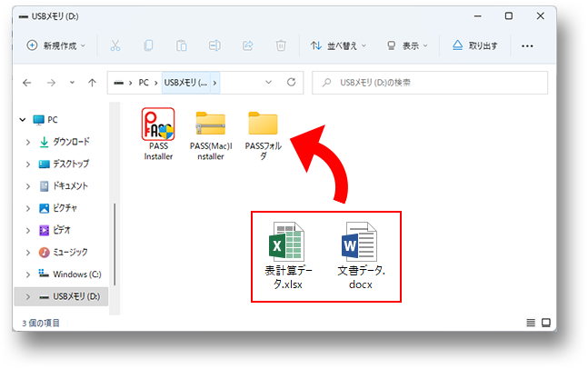The image size is (588, 369).
Task: Click the Copy icon in toolbar
Action: click(x=148, y=45)
